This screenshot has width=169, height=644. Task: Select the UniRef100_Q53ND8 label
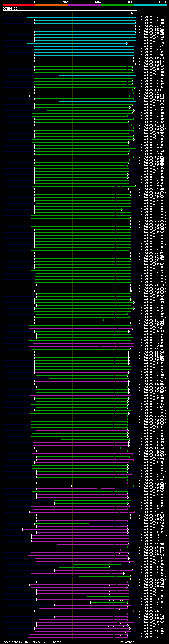(152, 131)
